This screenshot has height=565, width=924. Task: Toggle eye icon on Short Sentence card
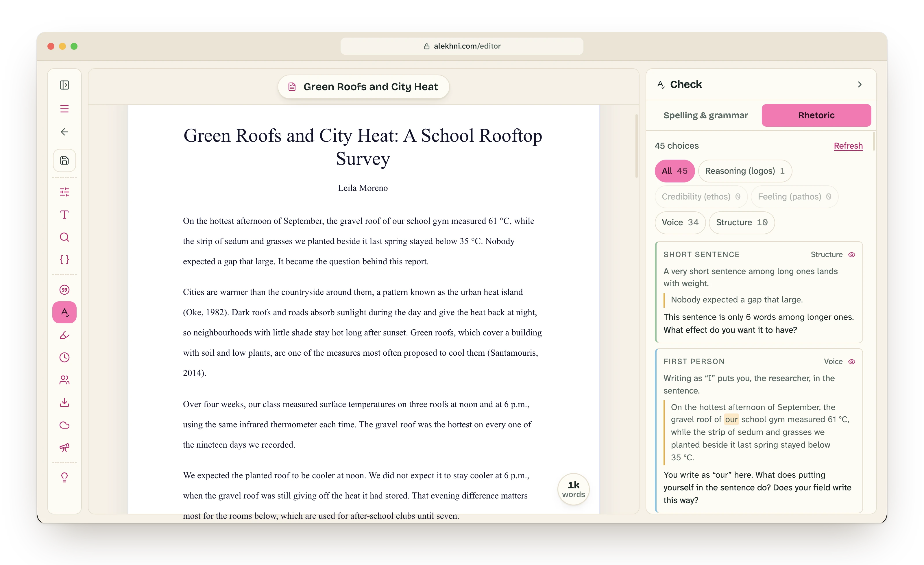(x=852, y=255)
